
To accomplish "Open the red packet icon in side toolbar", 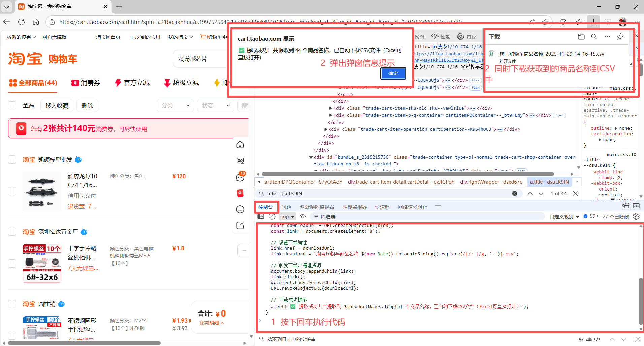I will tap(240, 193).
